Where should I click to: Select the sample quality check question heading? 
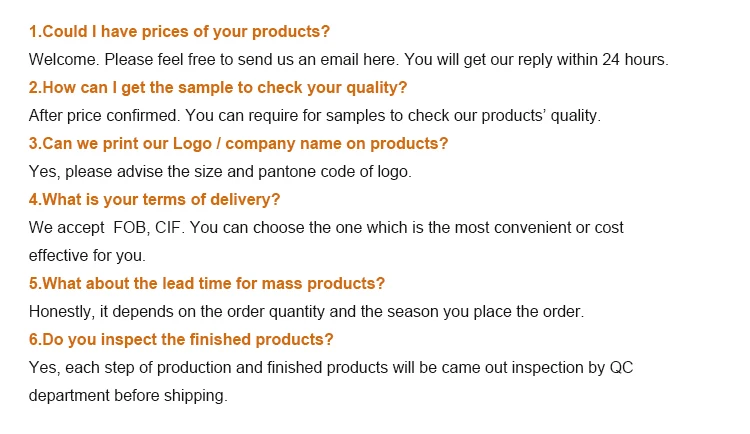tap(218, 88)
